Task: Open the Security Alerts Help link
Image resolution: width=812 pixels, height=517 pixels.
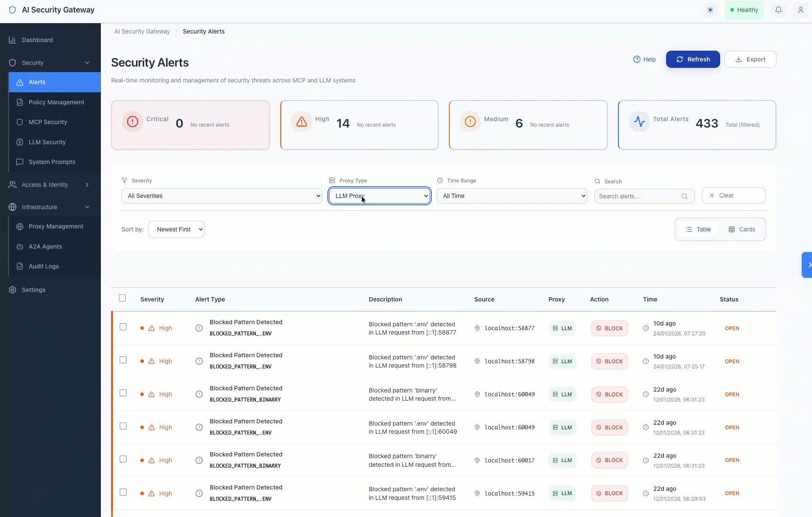Action: click(644, 59)
